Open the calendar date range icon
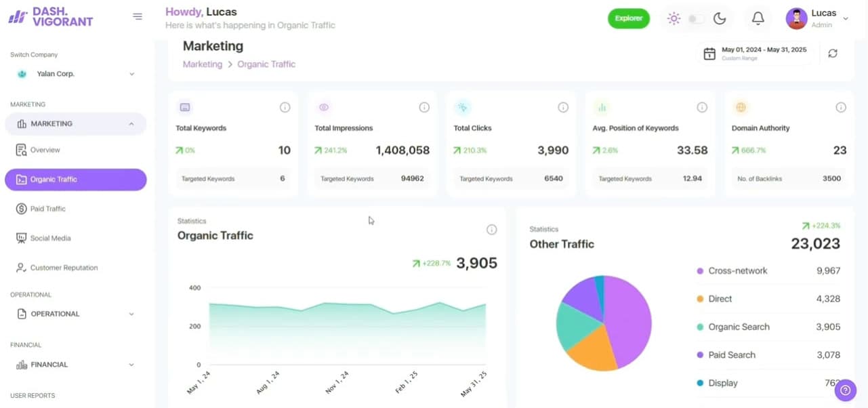Image resolution: width=868 pixels, height=408 pixels. [x=709, y=54]
